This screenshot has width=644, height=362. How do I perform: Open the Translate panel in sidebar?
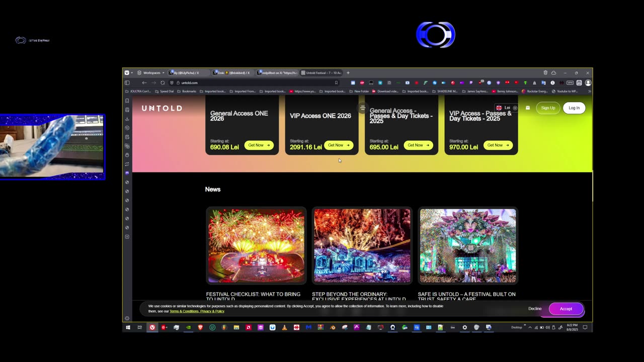pyautogui.click(x=127, y=146)
